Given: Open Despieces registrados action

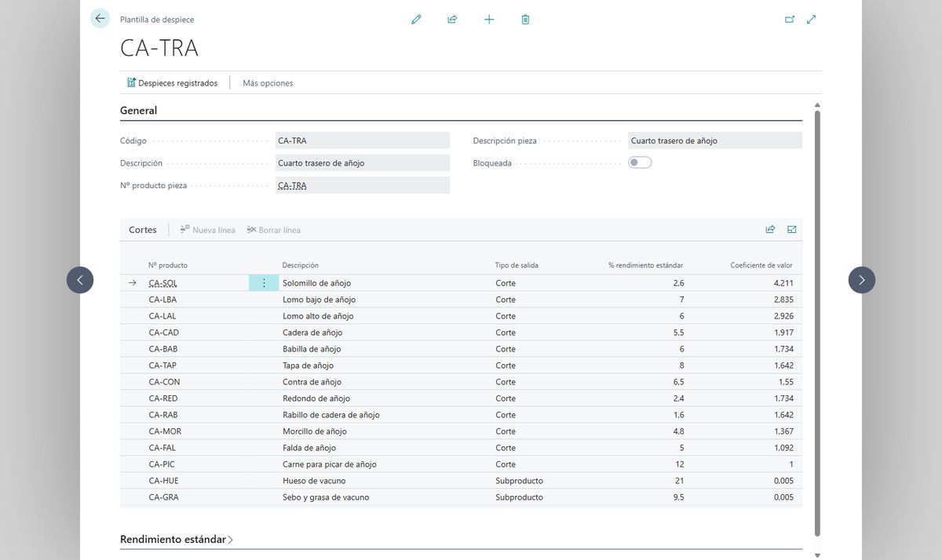Looking at the screenshot, I should coord(172,83).
